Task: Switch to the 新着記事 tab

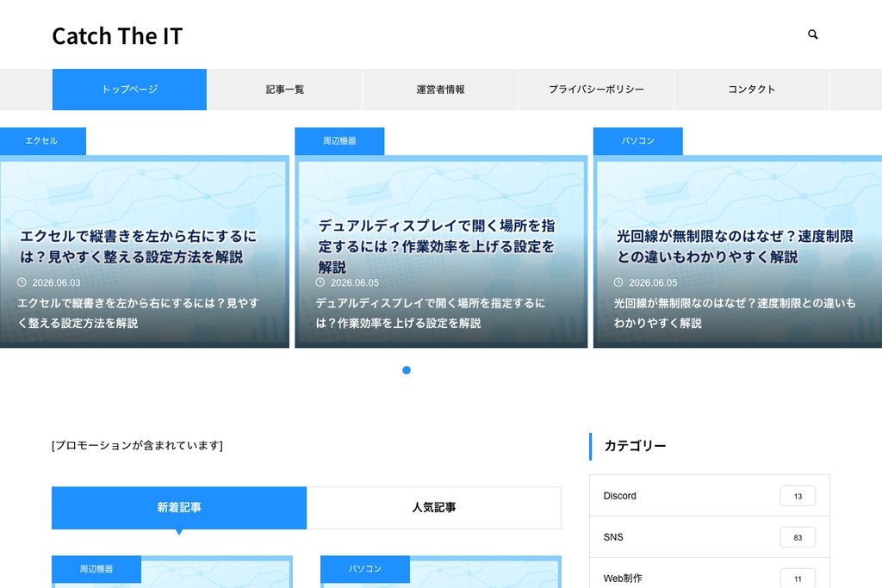Action: pos(179,508)
